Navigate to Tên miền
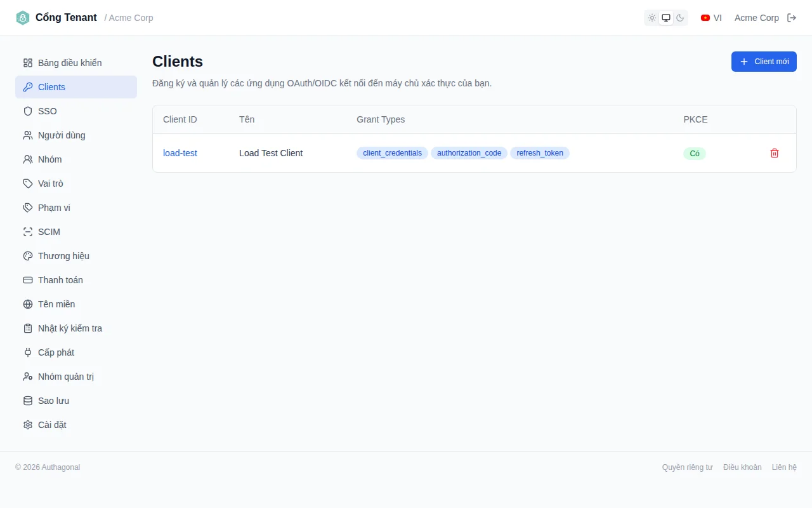 click(x=76, y=304)
